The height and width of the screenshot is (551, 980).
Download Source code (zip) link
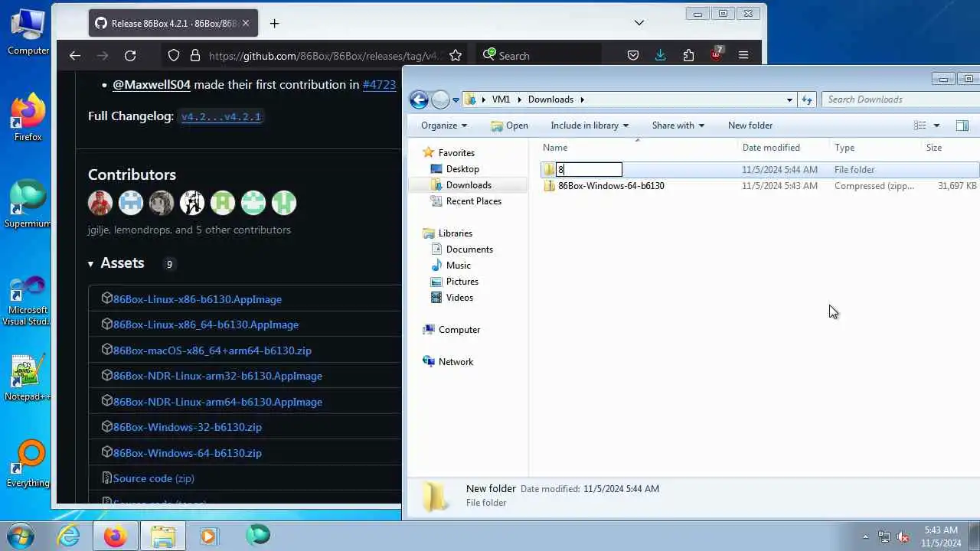click(153, 478)
